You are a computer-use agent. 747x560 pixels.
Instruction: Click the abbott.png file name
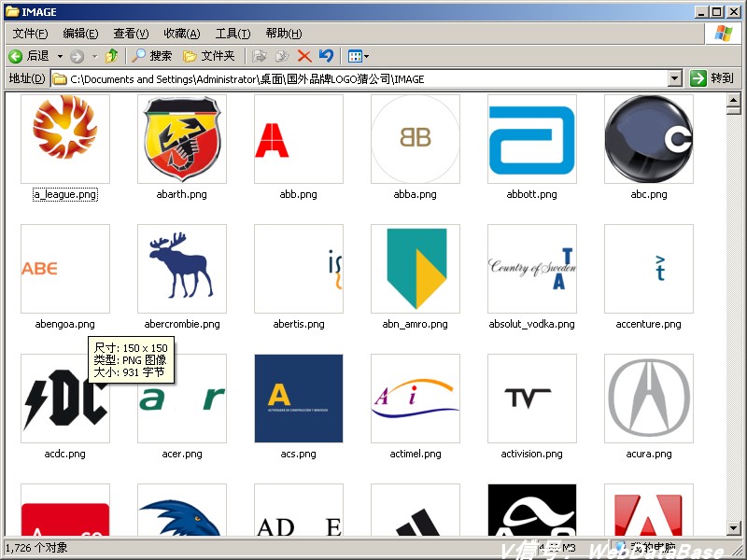pyautogui.click(x=531, y=194)
